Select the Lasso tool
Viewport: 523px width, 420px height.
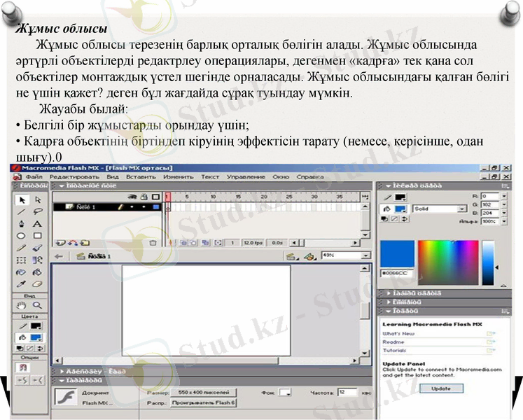(x=38, y=212)
